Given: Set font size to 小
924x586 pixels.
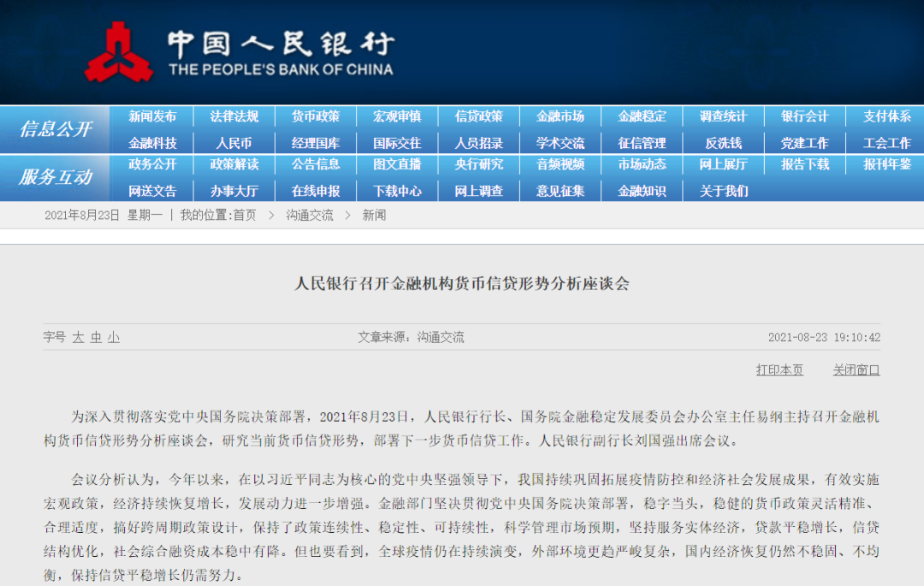Looking at the screenshot, I should pos(114,338).
